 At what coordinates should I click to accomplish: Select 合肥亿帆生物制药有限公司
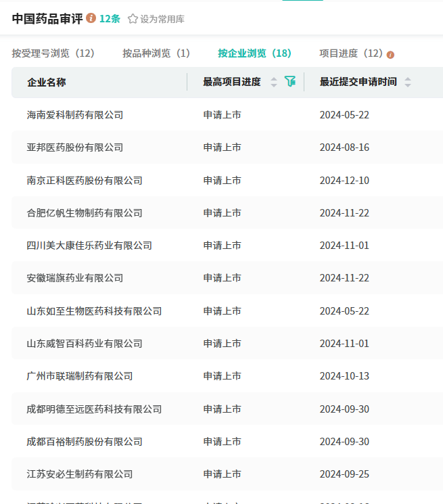[85, 213]
